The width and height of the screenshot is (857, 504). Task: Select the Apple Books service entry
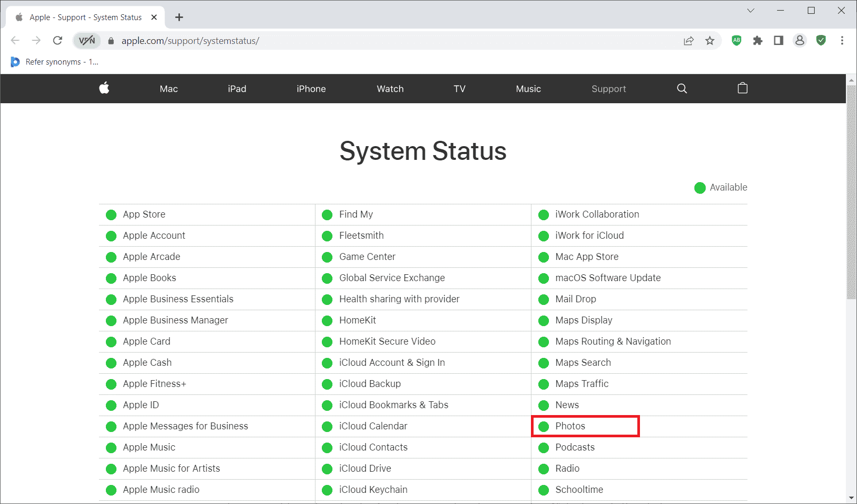coord(149,278)
